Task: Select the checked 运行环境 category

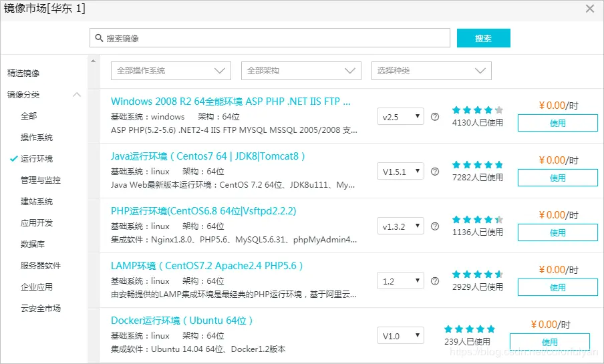Action: (x=37, y=159)
